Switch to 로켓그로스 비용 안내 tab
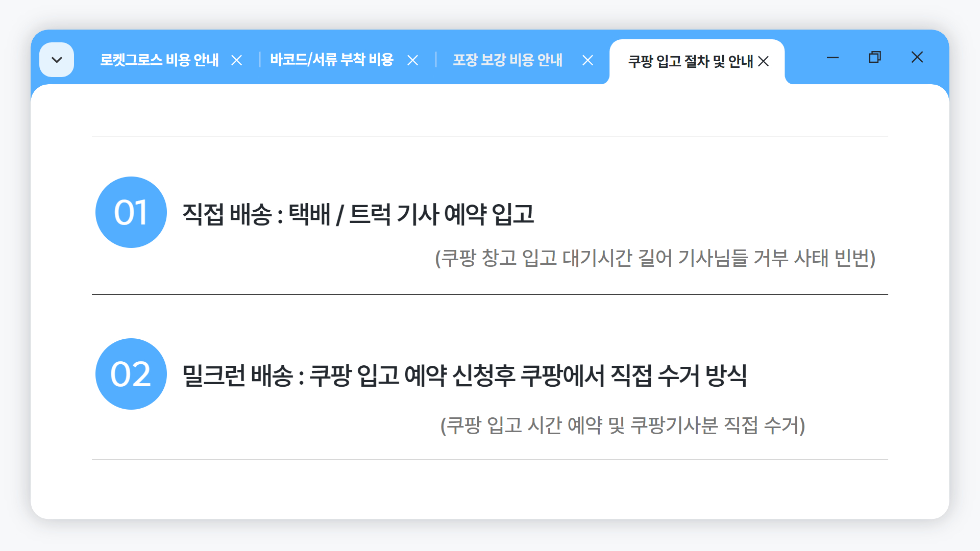Viewport: 980px width, 551px height. click(x=159, y=60)
